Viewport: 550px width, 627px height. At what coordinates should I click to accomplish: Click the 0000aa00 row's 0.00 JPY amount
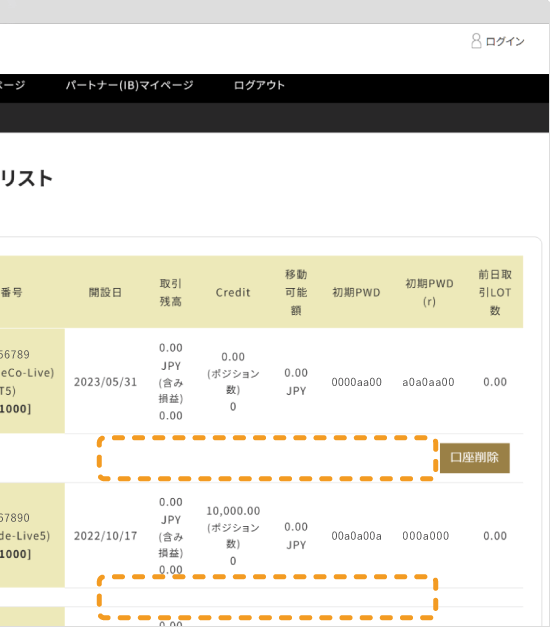[296, 381]
